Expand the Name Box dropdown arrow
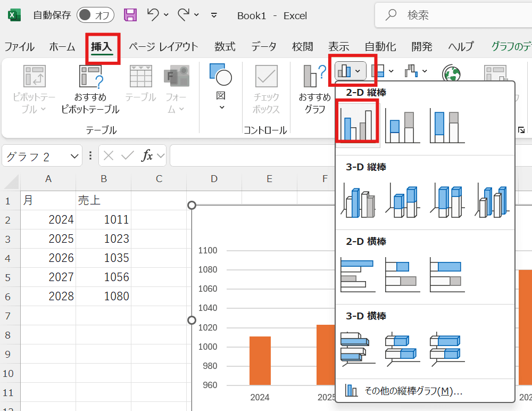The height and width of the screenshot is (411, 532). click(74, 157)
